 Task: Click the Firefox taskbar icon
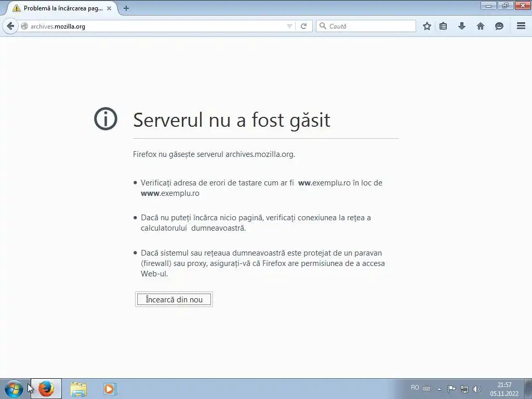(46, 389)
